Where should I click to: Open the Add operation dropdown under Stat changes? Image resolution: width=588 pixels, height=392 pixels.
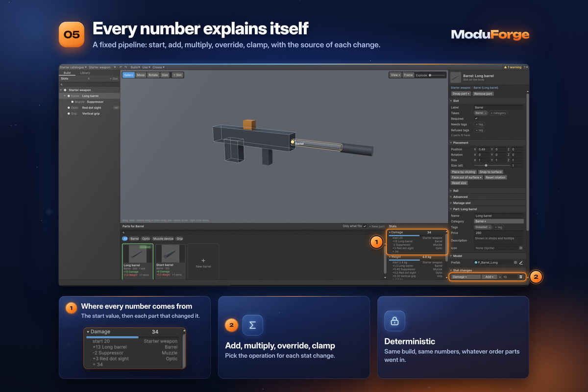[x=489, y=277]
